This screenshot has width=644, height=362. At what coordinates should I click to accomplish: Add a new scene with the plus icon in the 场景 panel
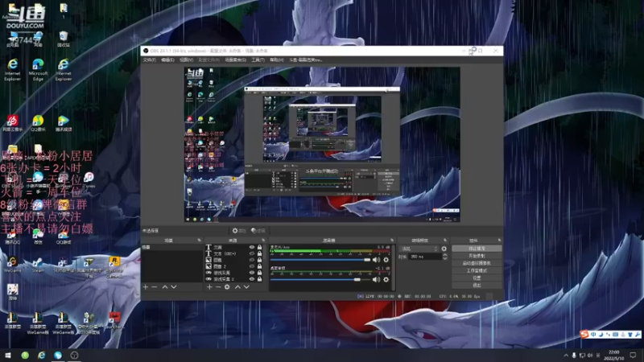[x=146, y=287]
